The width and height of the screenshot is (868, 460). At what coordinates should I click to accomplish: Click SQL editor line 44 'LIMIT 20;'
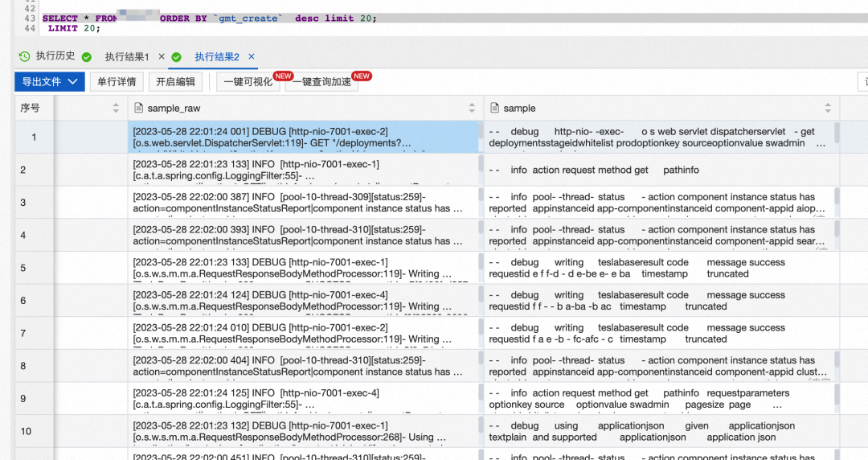tap(74, 28)
